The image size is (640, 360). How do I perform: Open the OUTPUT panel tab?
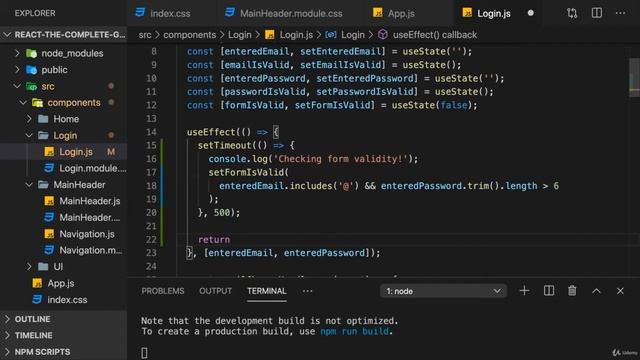(216, 291)
